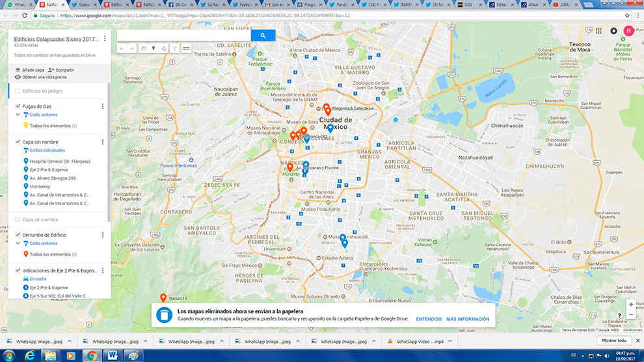644x362 pixels.
Task: Click Compartir to share the map
Action: (x=65, y=70)
